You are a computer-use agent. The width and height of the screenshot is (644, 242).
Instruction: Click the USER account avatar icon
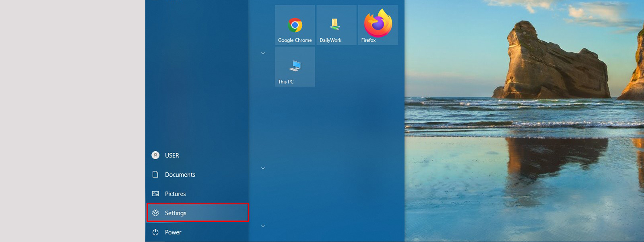click(155, 155)
